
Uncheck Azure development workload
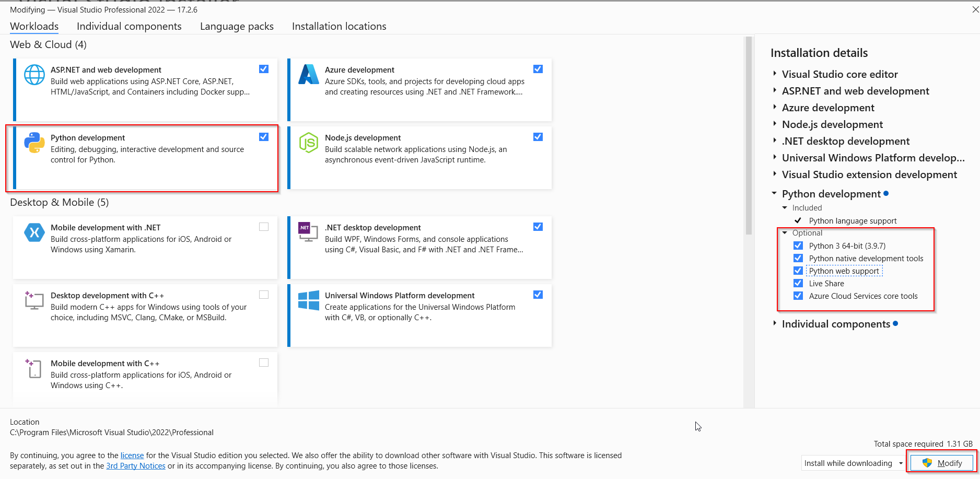click(x=538, y=69)
